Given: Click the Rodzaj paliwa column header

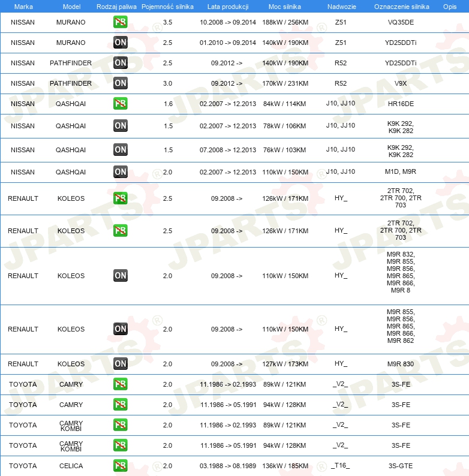Looking at the screenshot, I should pyautogui.click(x=116, y=7).
